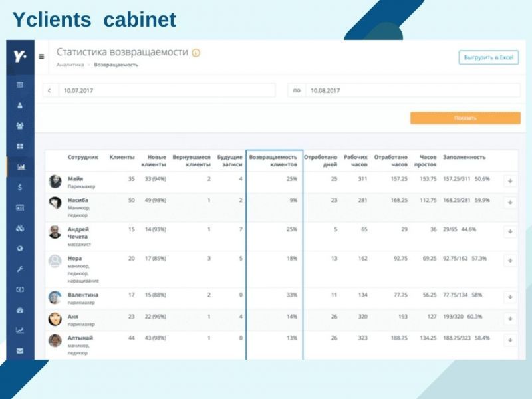Screen dimensions: 532x399
Task: Expand the row details arrow for Алтынай
Action: pos(510,340)
